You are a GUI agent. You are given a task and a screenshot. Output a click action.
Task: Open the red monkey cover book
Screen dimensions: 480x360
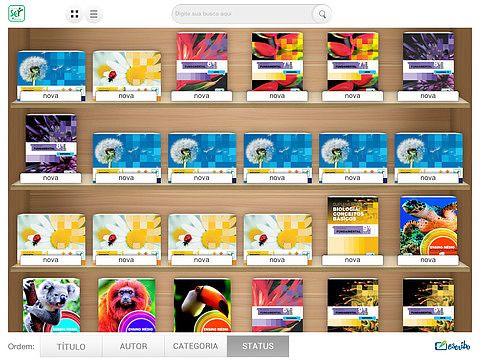pos(127,305)
